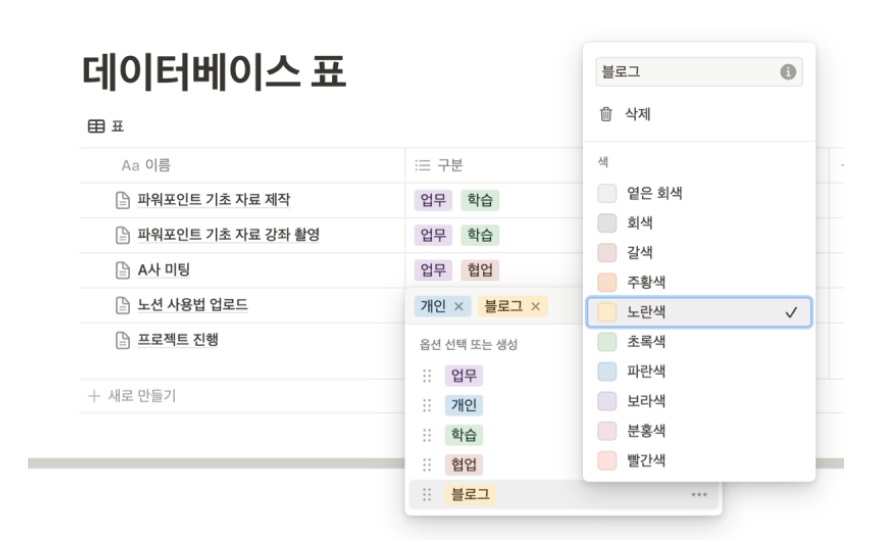Click the drag handle beside the 개인 option
The width and height of the screenshot is (889, 540).
[x=427, y=405]
